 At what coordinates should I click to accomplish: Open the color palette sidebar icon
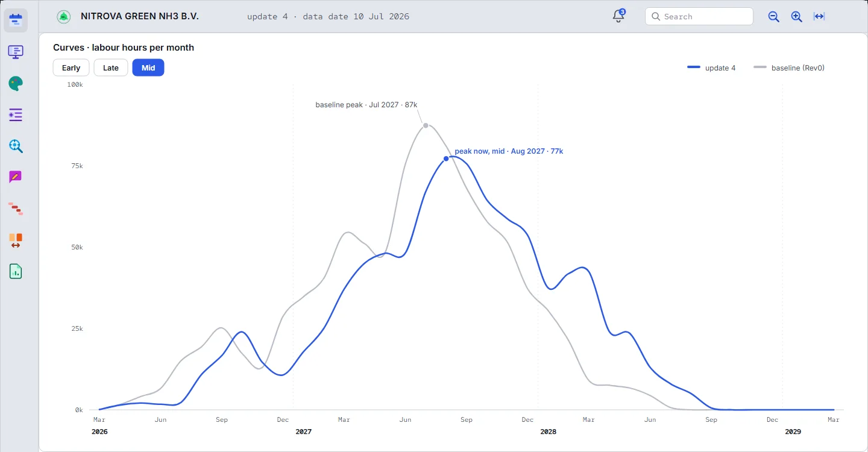16,83
